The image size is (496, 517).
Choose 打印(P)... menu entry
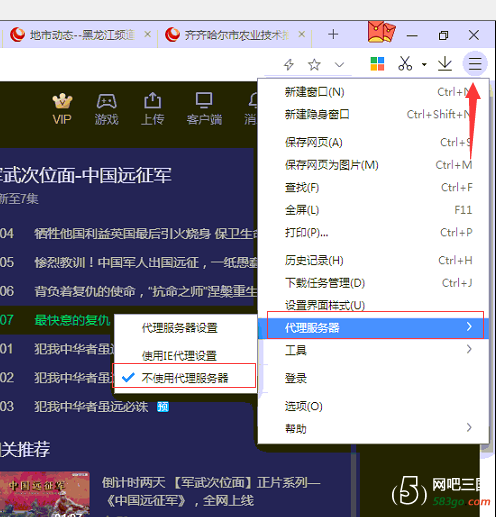374,232
